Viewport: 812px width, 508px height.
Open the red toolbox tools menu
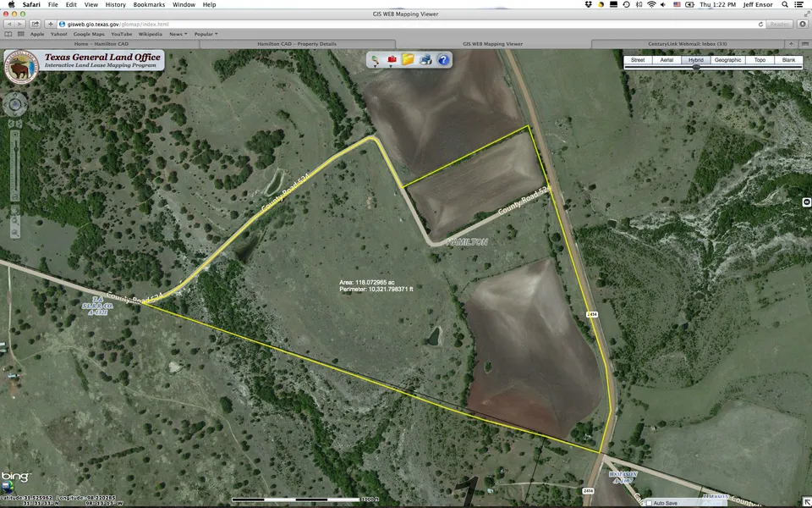(392, 59)
